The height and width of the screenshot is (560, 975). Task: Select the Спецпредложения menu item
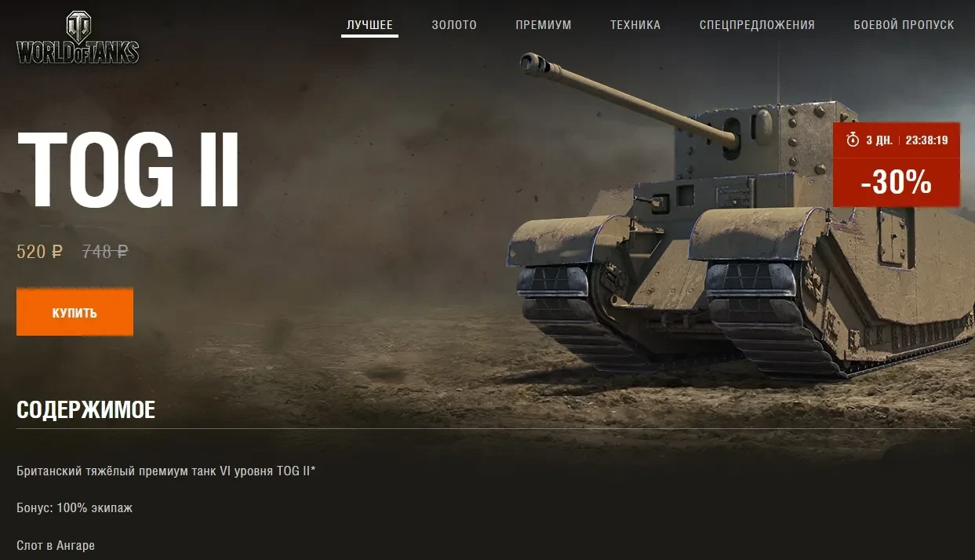[x=757, y=25]
